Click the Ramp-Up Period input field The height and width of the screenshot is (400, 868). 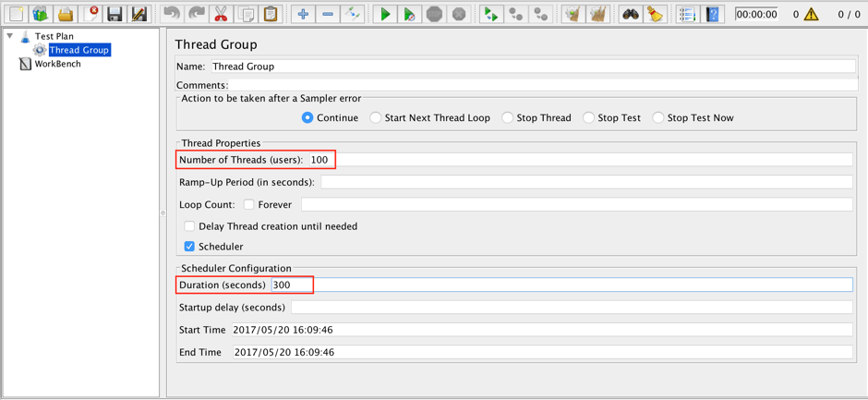pyautogui.click(x=585, y=182)
